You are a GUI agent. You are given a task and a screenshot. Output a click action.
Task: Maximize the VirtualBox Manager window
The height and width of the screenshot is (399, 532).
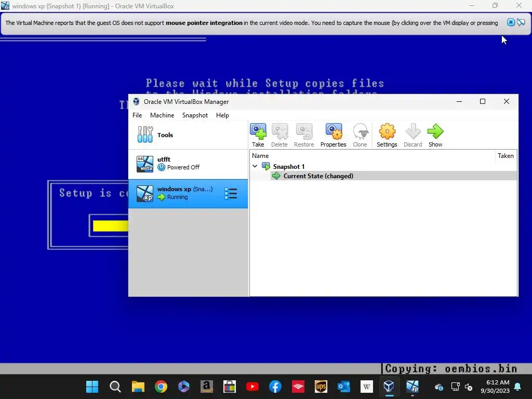coord(483,101)
